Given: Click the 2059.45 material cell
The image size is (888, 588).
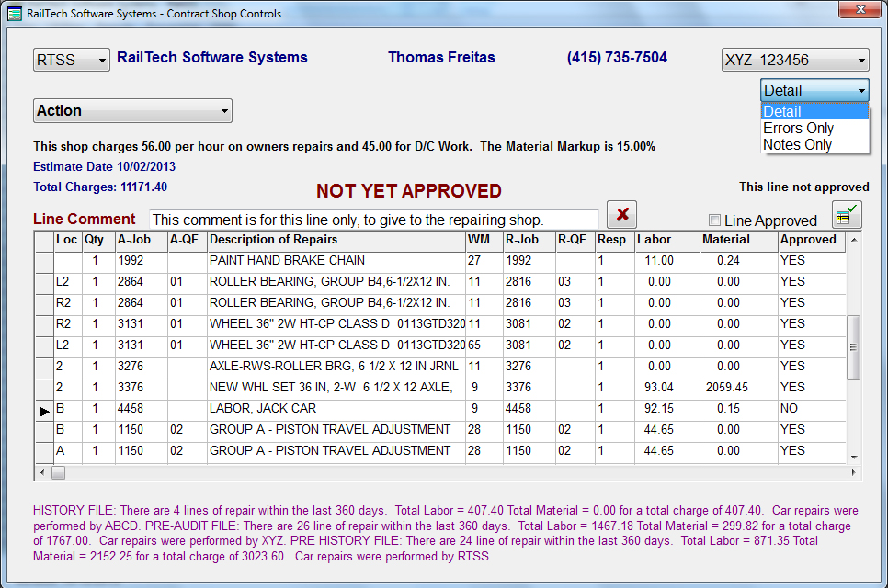Looking at the screenshot, I should click(739, 388).
